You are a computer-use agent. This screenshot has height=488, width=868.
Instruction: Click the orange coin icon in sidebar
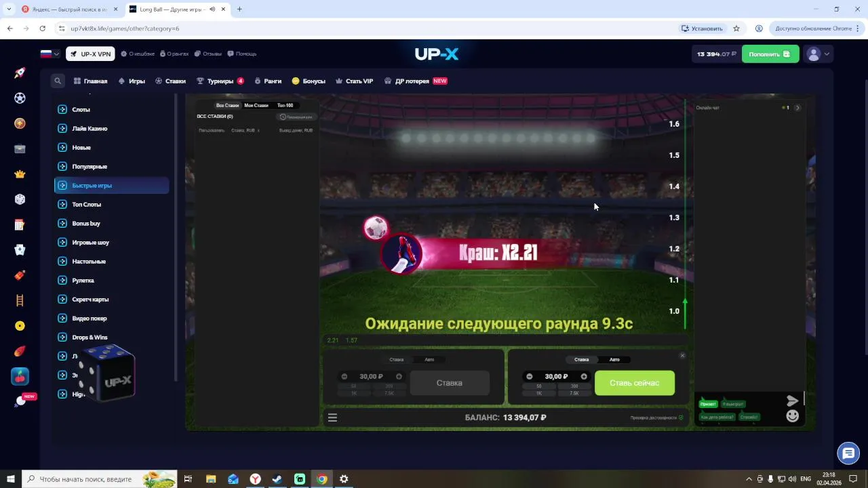coord(20,123)
